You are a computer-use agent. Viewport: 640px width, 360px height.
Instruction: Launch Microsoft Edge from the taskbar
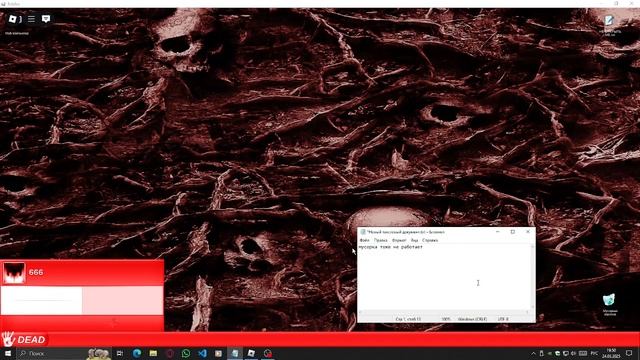pyautogui.click(x=136, y=353)
